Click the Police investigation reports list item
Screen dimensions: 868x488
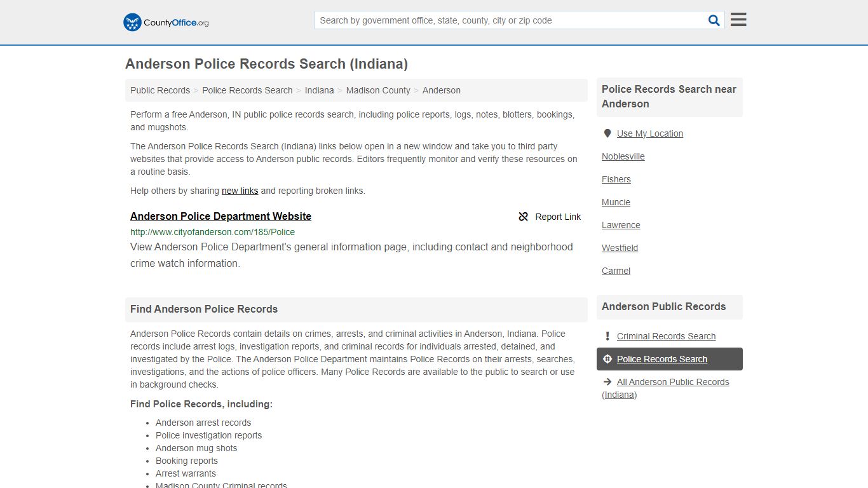click(208, 435)
